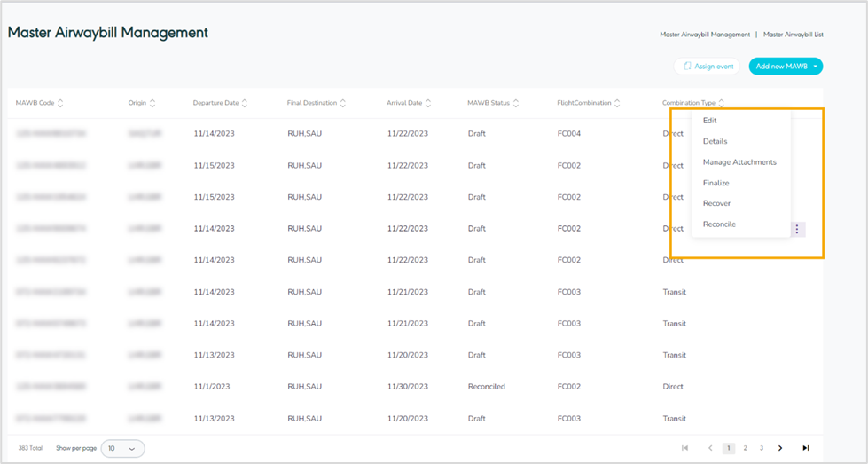Open the Master Airwaybill List breadcrumb link
The width and height of the screenshot is (868, 464).
tap(793, 35)
